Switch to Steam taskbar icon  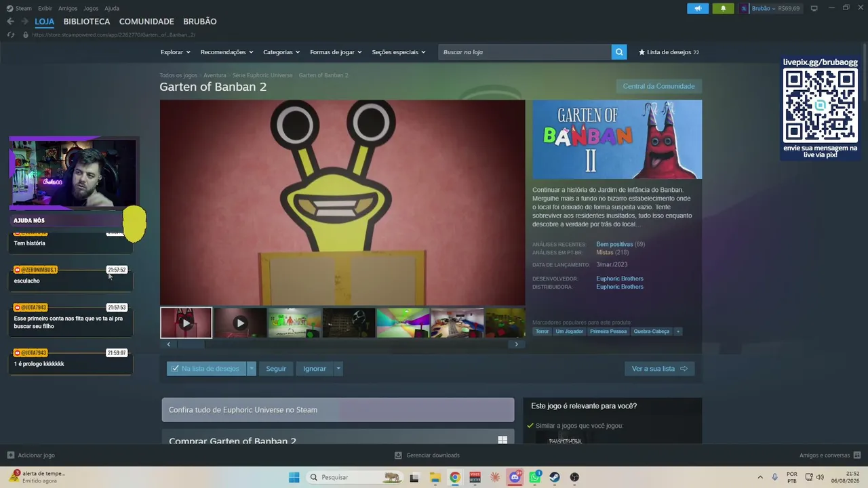coord(555,477)
